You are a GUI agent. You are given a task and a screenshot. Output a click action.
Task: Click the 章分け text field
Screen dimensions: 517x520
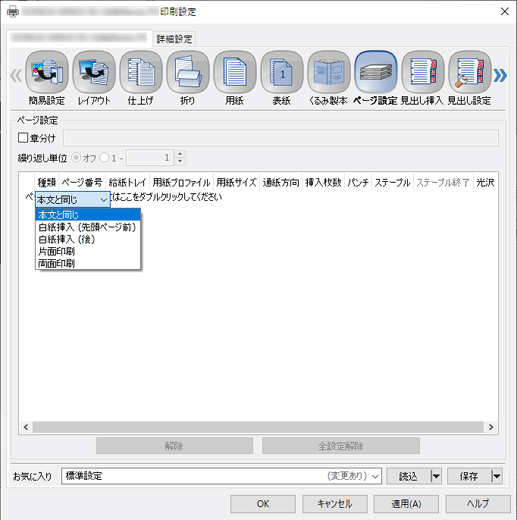(x=281, y=138)
